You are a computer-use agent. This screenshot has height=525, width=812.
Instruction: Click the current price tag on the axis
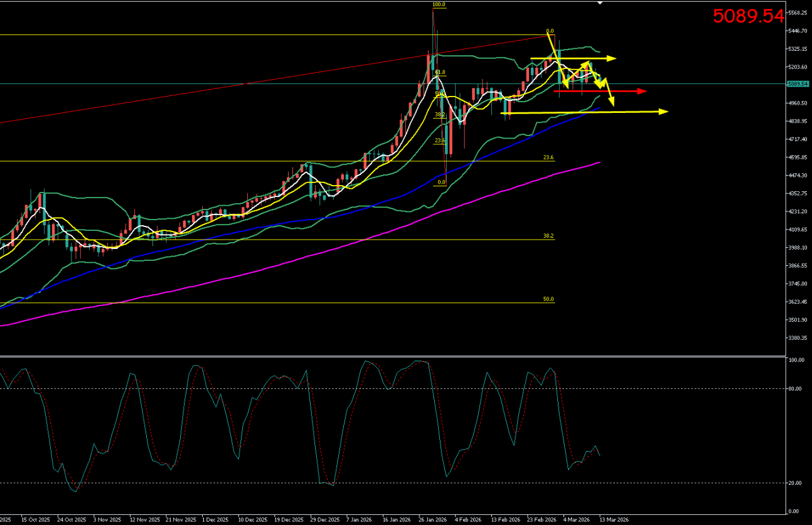pyautogui.click(x=798, y=83)
